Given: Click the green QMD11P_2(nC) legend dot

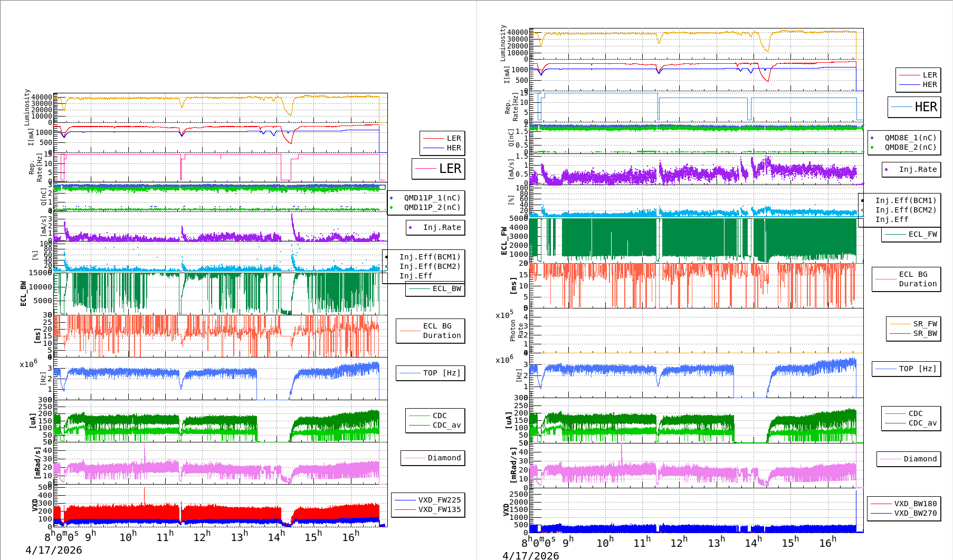Looking at the screenshot, I should [391, 208].
